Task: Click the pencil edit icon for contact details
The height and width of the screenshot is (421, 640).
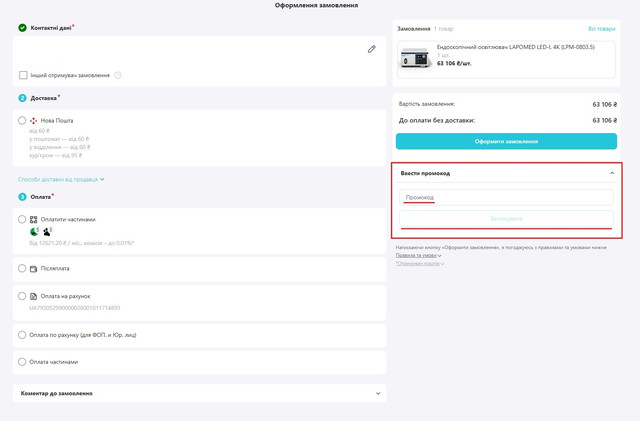Action: (x=371, y=49)
